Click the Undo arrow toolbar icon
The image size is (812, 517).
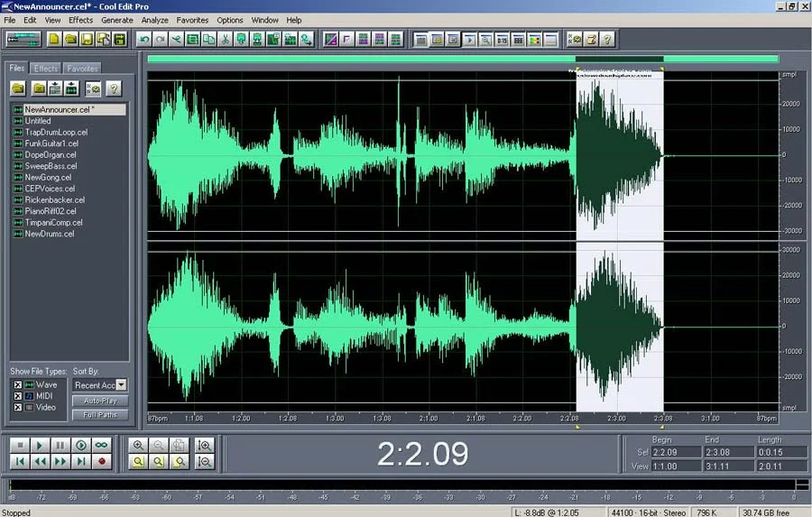(144, 40)
